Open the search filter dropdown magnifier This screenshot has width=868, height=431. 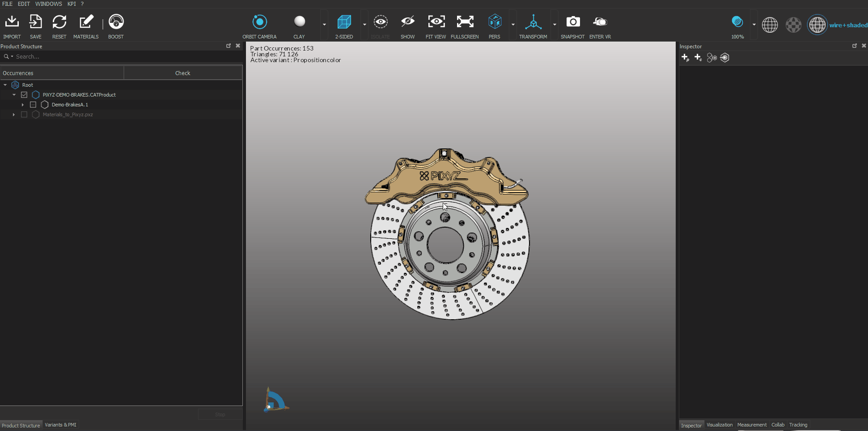[8, 57]
